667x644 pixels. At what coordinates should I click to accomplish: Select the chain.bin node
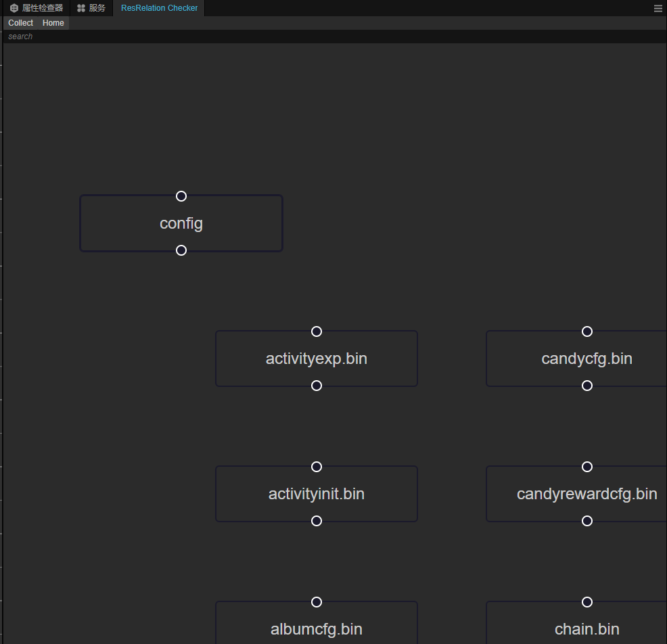point(576,623)
